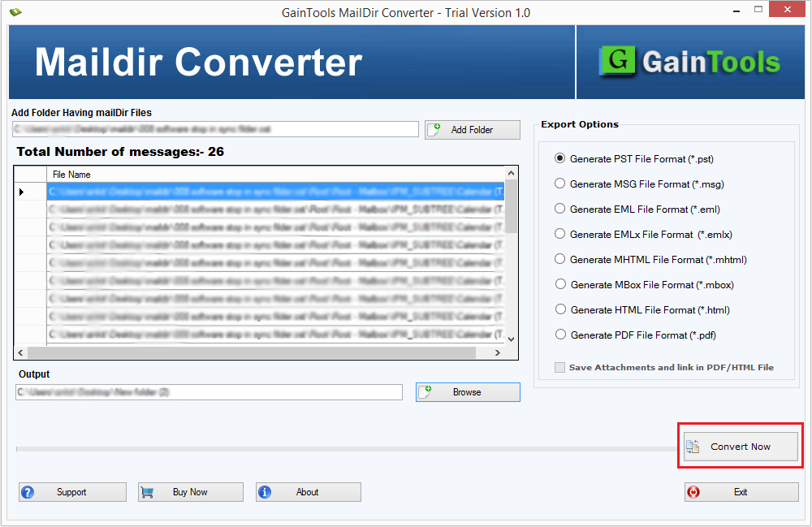
Task: Click the horizontal scrollbar thumb in file list
Action: [252, 352]
